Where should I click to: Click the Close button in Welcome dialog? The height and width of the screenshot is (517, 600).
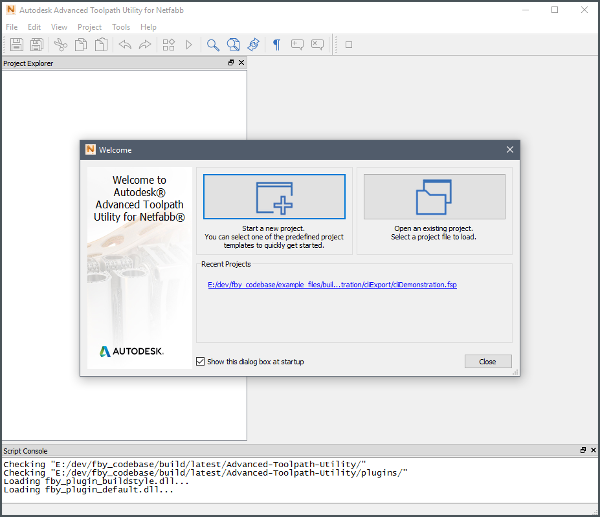(x=488, y=361)
